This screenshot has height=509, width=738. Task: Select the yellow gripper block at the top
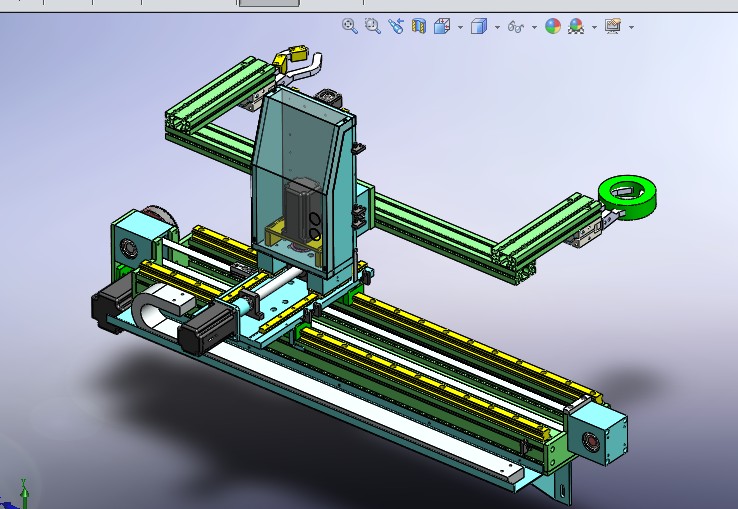click(300, 54)
